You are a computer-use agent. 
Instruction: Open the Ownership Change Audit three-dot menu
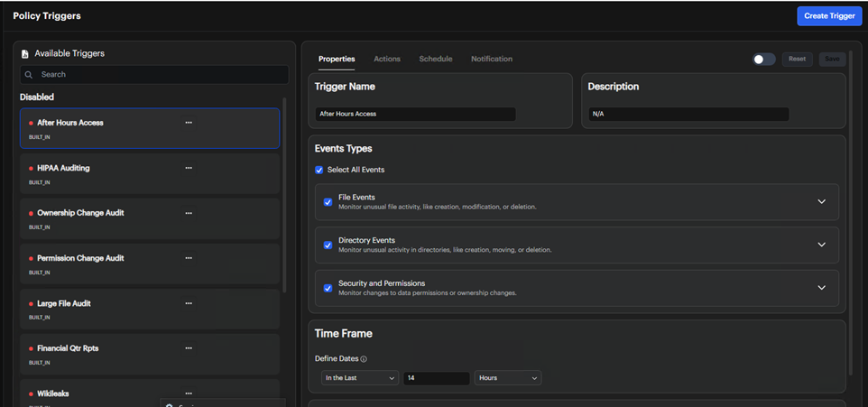pyautogui.click(x=189, y=213)
